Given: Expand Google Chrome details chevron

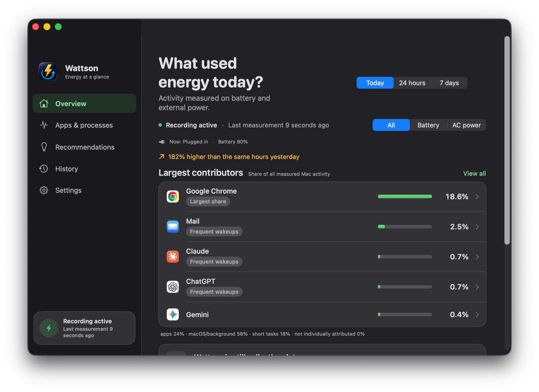Looking at the screenshot, I should tap(477, 197).
